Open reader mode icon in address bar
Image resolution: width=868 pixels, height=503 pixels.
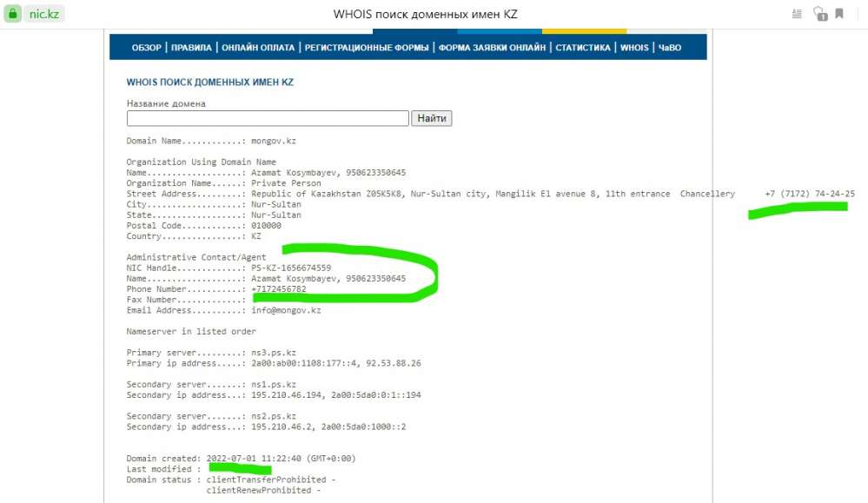pos(797,14)
